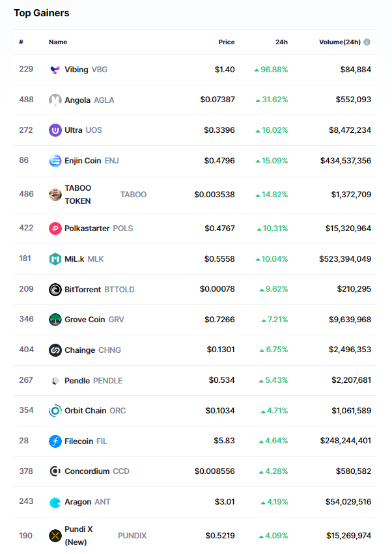Click the BitTorrent logo icon
Screen dimensions: 392x554
click(55, 289)
